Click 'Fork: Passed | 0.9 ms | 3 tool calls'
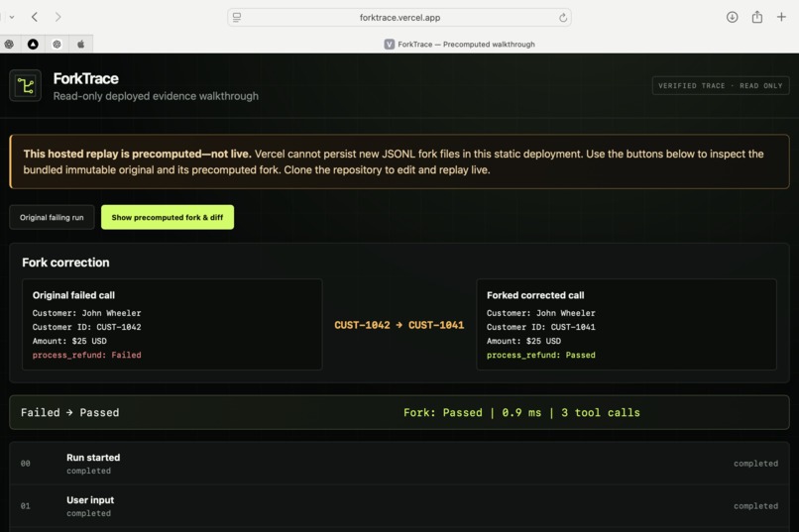 (521, 412)
